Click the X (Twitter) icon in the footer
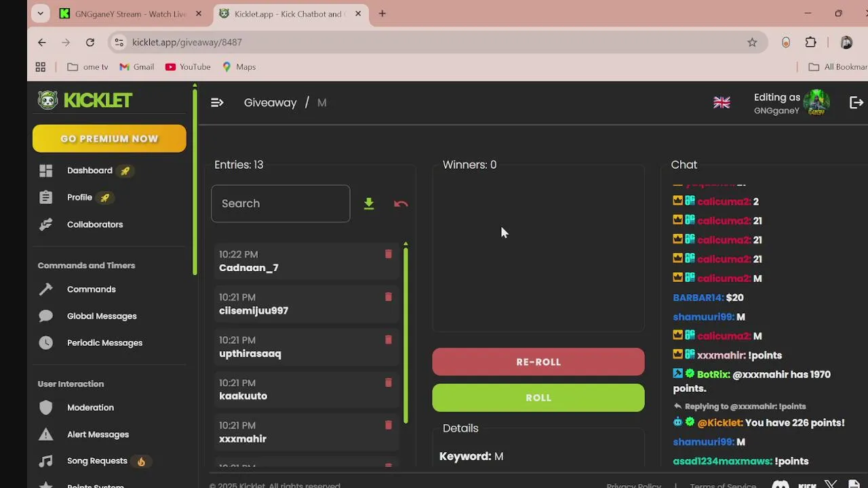 coord(831,485)
